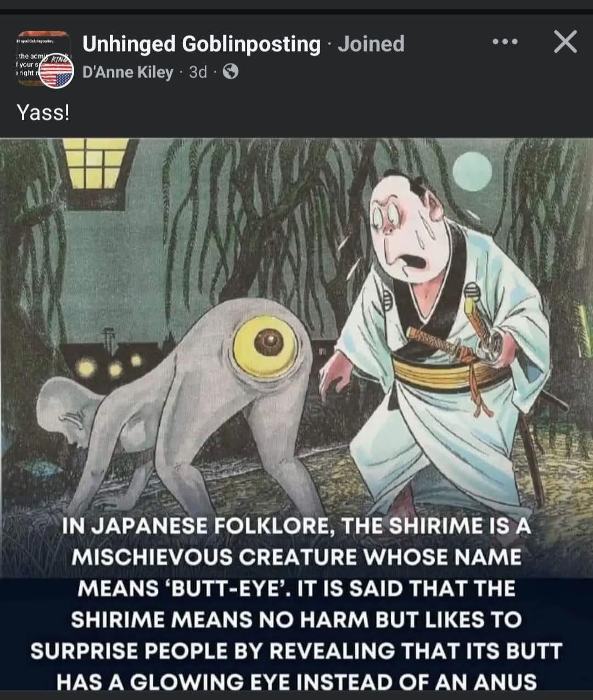
Task: Tap the distant village lights in image
Action: [x=110, y=365]
